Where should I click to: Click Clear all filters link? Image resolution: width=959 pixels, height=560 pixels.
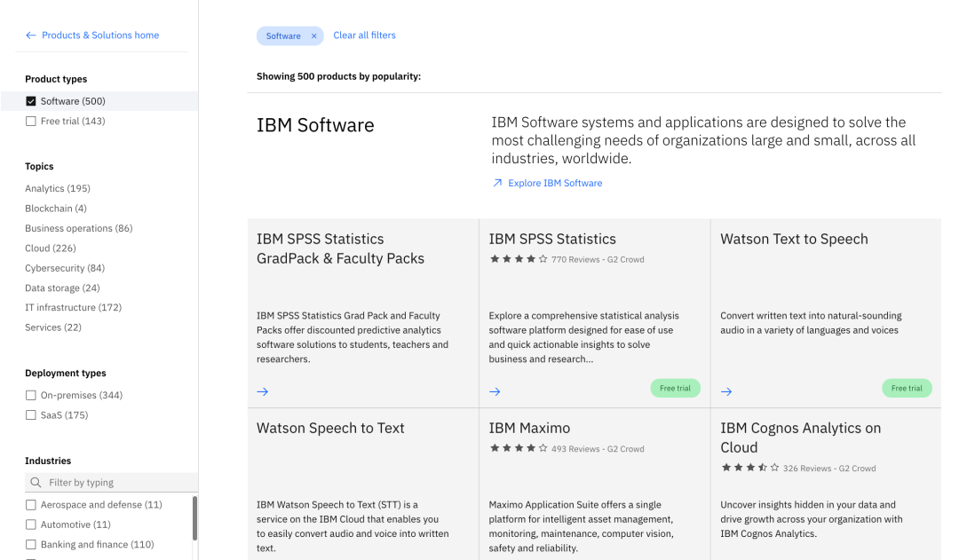[364, 35]
